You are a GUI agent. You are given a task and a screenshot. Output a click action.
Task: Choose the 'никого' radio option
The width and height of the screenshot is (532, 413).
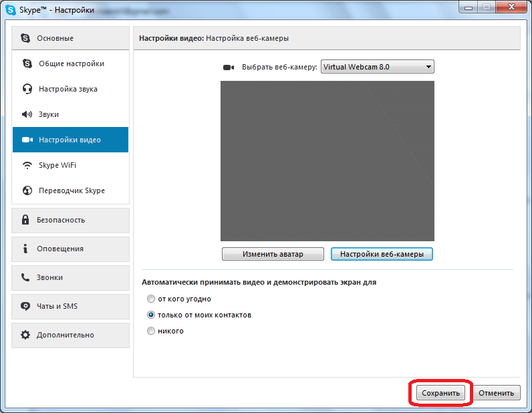pyautogui.click(x=150, y=331)
